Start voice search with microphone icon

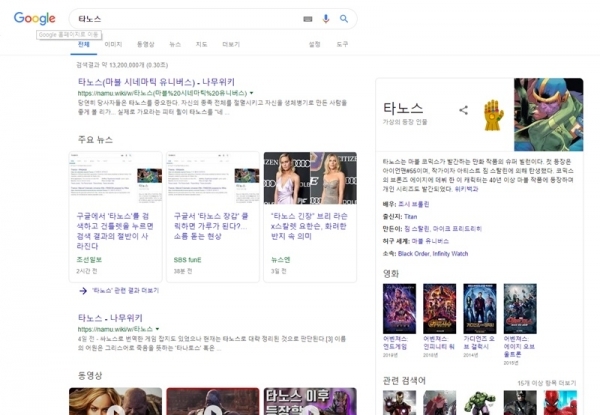pos(326,19)
